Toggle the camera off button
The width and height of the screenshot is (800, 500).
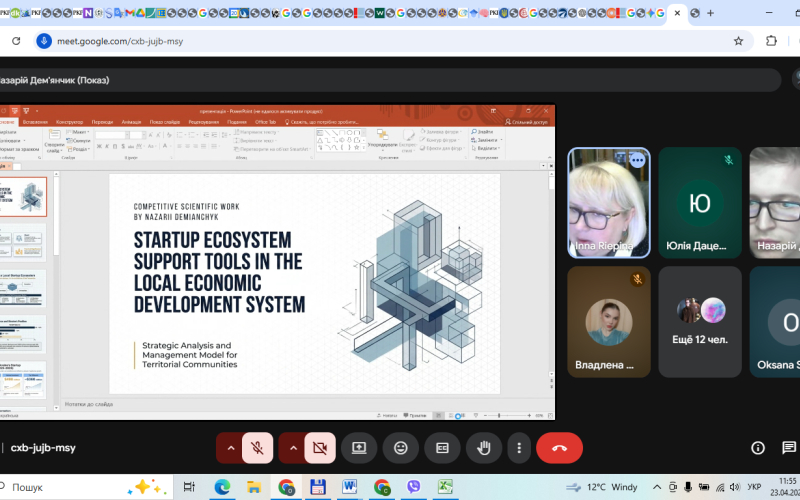click(x=319, y=448)
